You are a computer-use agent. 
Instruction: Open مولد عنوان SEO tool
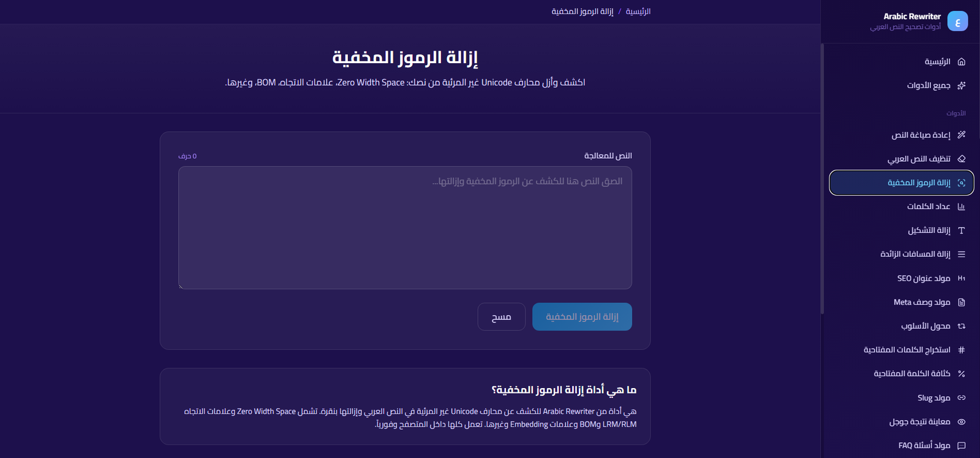tap(902, 278)
